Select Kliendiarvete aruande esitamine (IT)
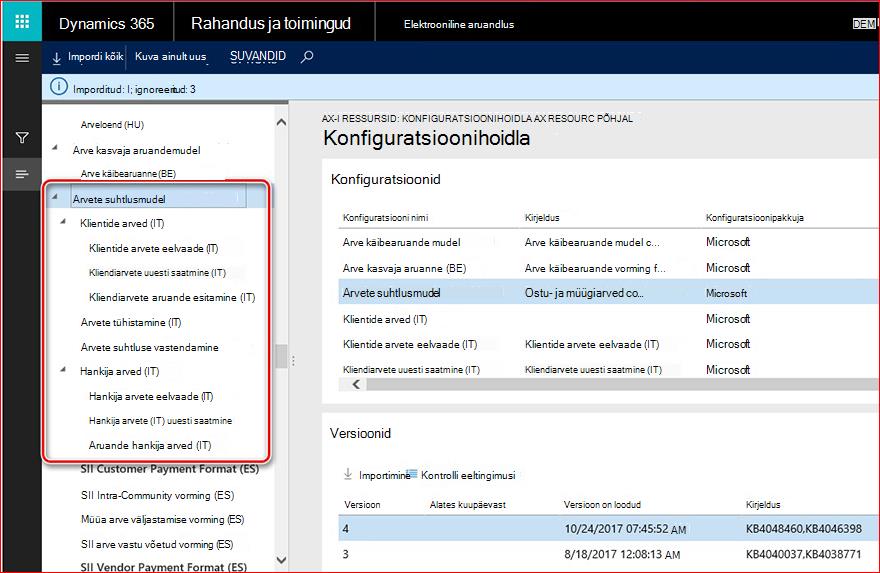Screen dimensions: 880x573 pyautogui.click(x=172, y=297)
